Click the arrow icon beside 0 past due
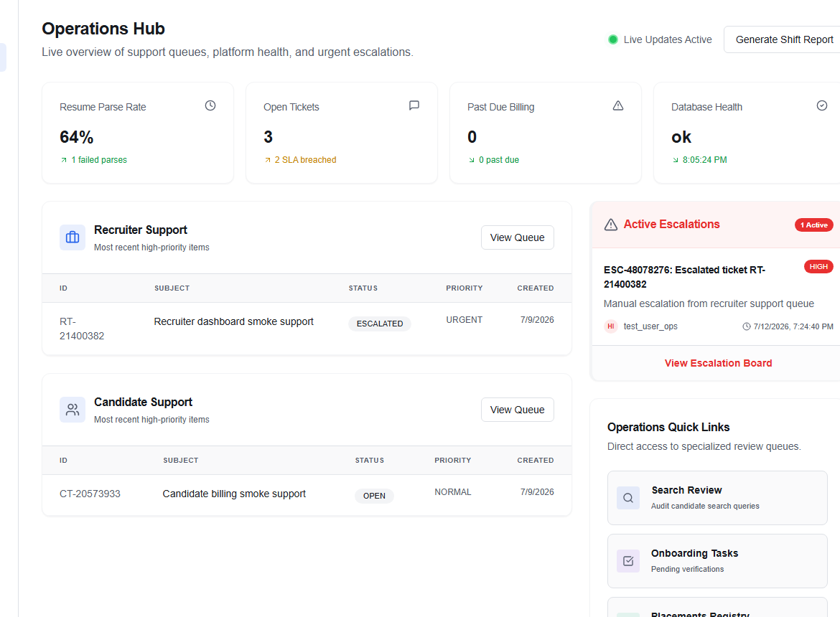840x617 pixels. [472, 160]
